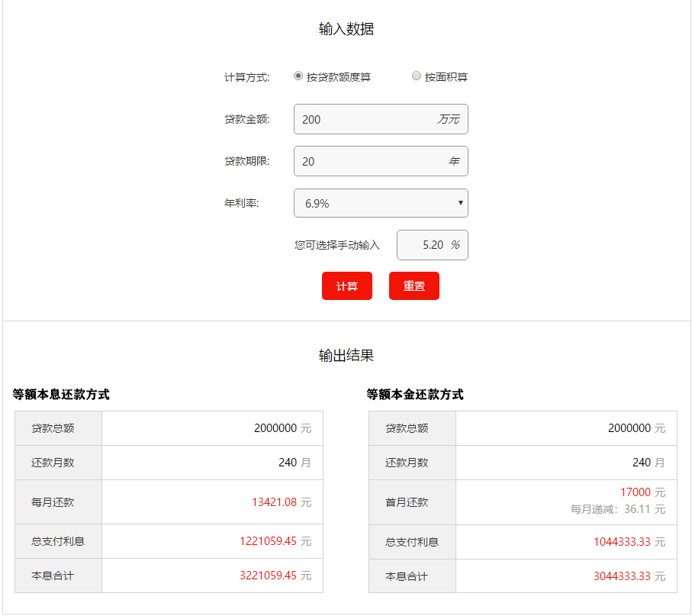The height and width of the screenshot is (616, 692).
Task: Click the 等额本息还款方式 table title
Action: 61,395
